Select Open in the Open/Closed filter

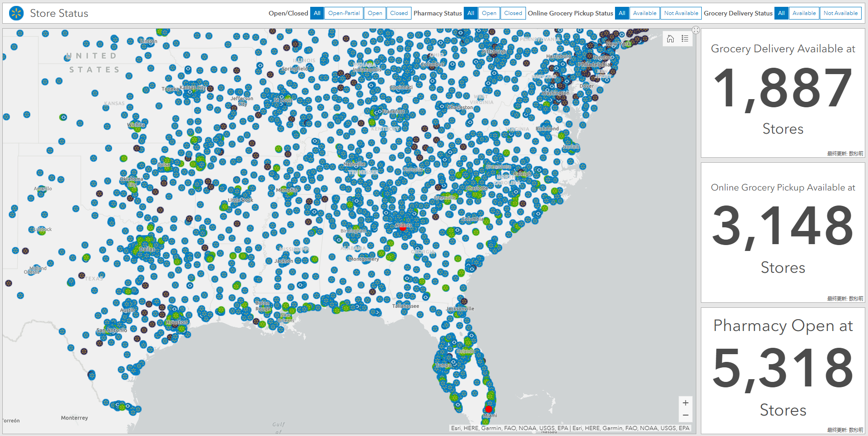point(375,13)
